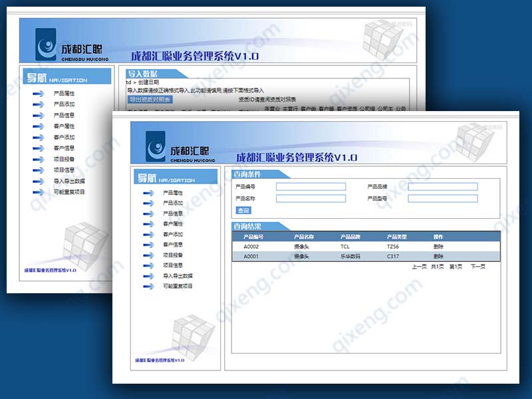The image size is (532, 399).
Task: Click arrow icon beside 项目报备 in front window
Action: click(x=148, y=255)
